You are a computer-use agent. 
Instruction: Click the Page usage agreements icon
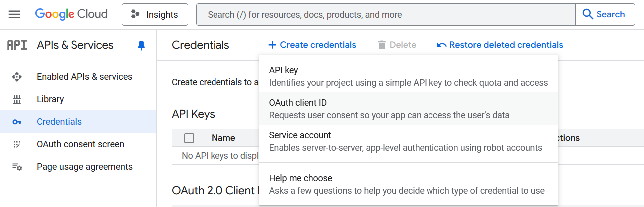17,167
